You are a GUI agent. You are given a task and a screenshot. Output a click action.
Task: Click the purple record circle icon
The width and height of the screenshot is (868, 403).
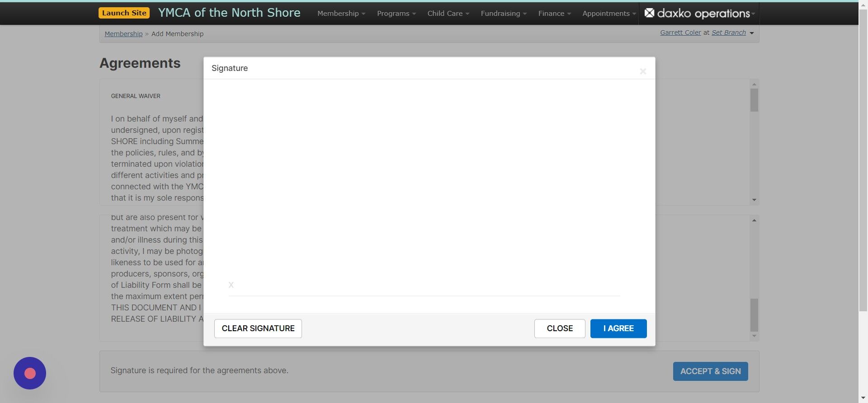pos(30,373)
